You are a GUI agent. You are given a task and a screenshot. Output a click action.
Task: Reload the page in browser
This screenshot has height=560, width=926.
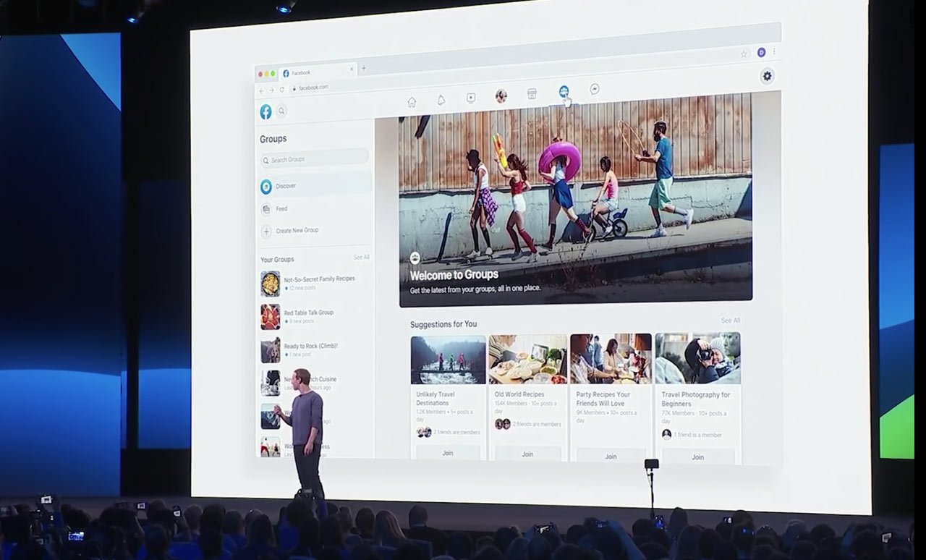click(x=282, y=89)
